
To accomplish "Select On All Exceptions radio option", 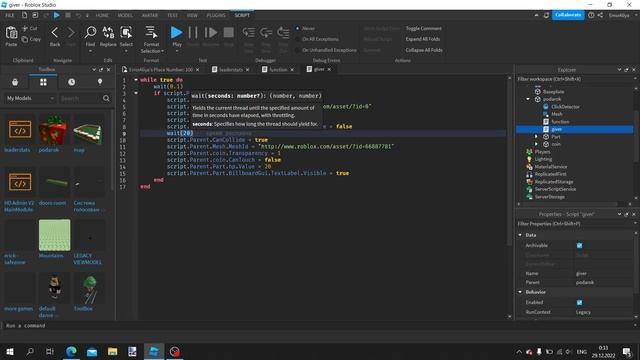I will [297, 39].
